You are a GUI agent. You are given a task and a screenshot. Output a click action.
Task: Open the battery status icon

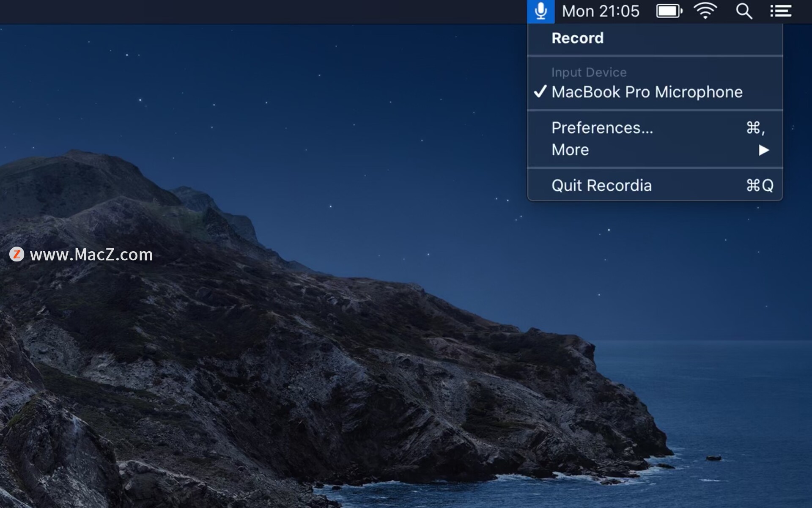pyautogui.click(x=669, y=11)
